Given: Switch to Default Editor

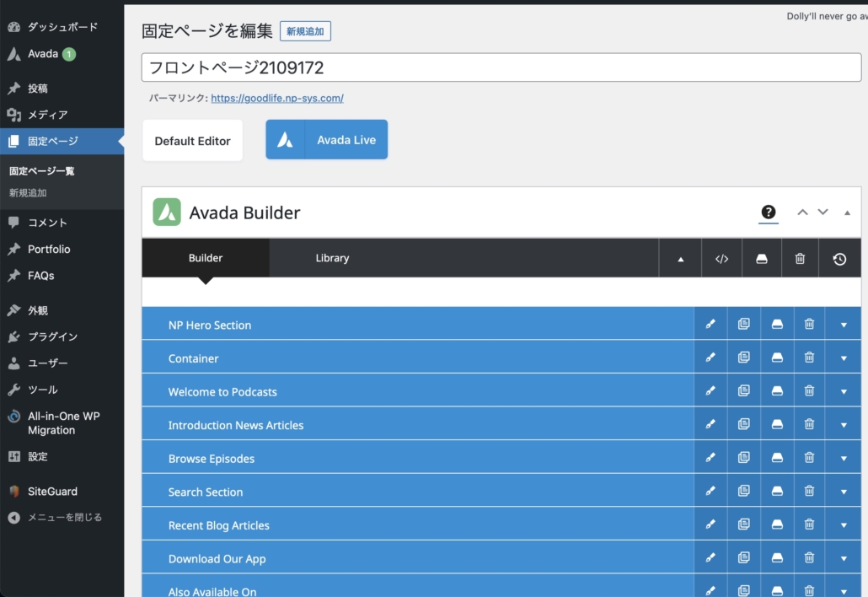Looking at the screenshot, I should [192, 141].
